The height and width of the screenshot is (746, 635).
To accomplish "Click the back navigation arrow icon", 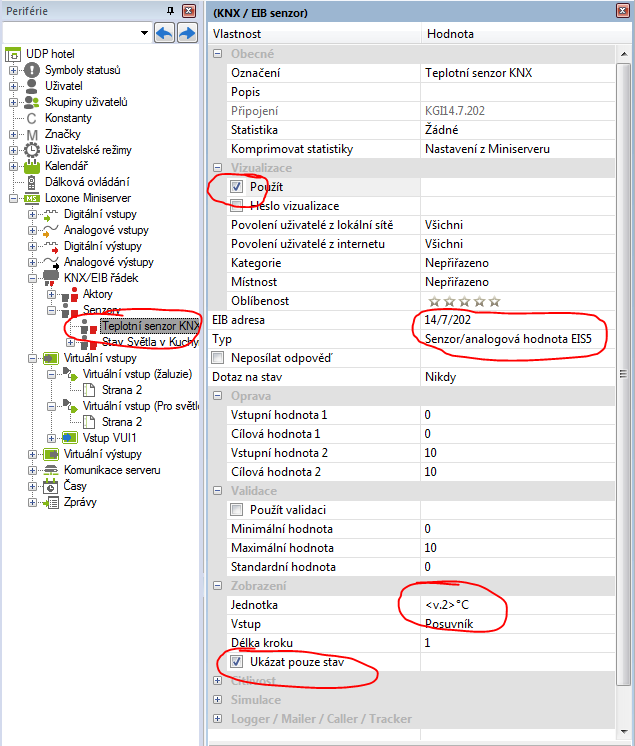I will point(165,34).
